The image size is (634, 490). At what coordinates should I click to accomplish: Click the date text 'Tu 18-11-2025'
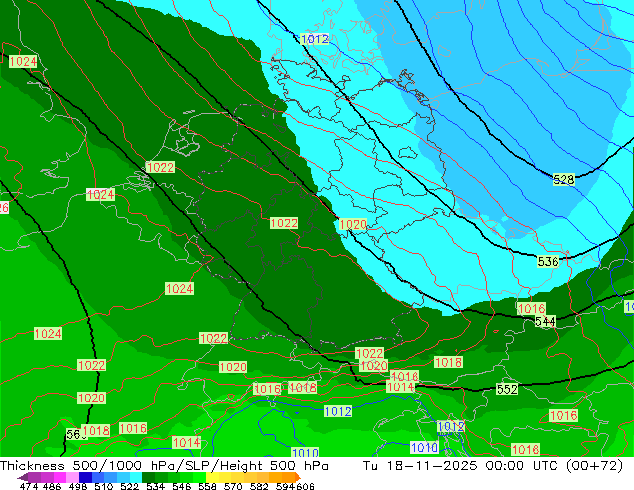click(x=420, y=466)
